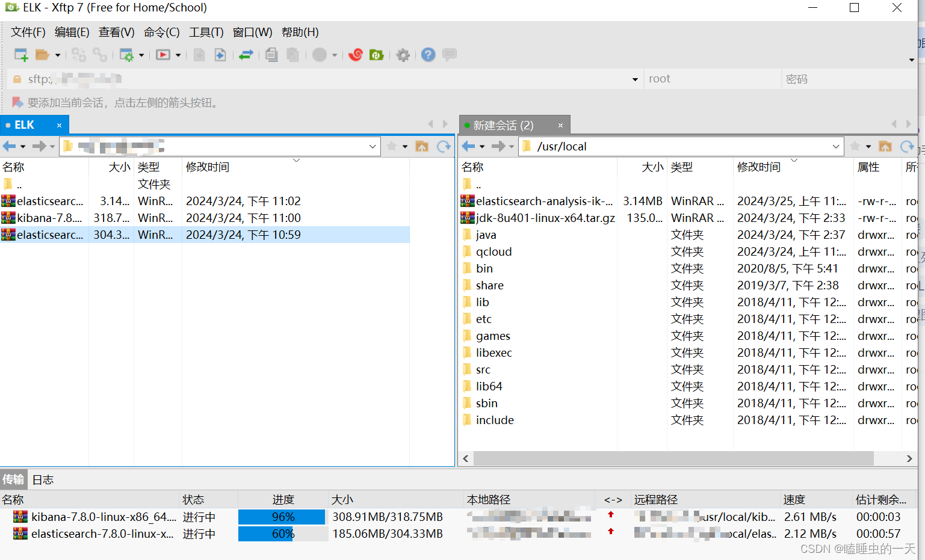
Task: Refresh the remote /usr/local pane
Action: coord(907,146)
